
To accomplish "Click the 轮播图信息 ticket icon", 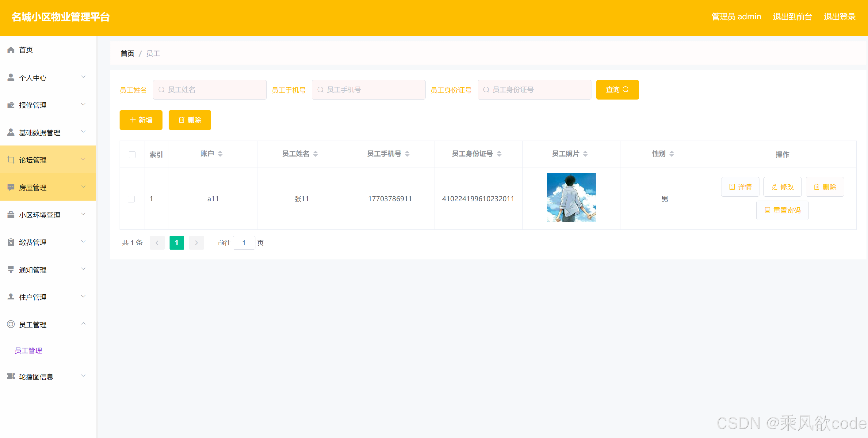I will pos(11,376).
